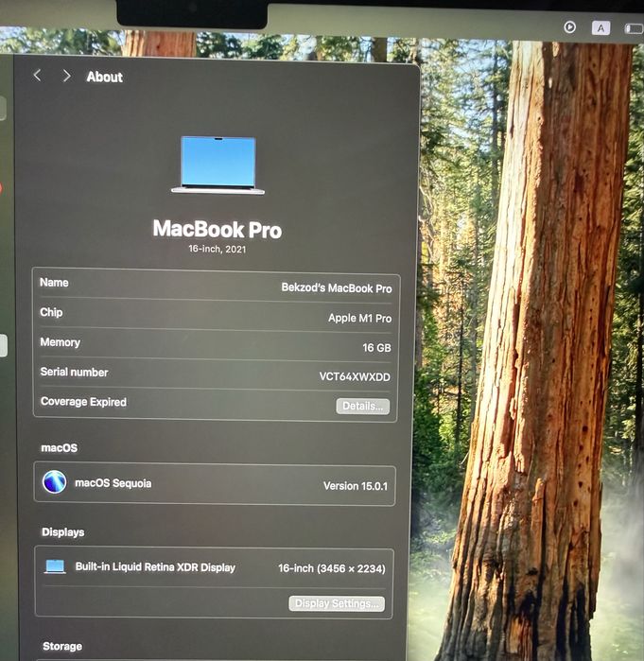The width and height of the screenshot is (644, 661).
Task: Go forward with the right chevron
Action: 66,76
